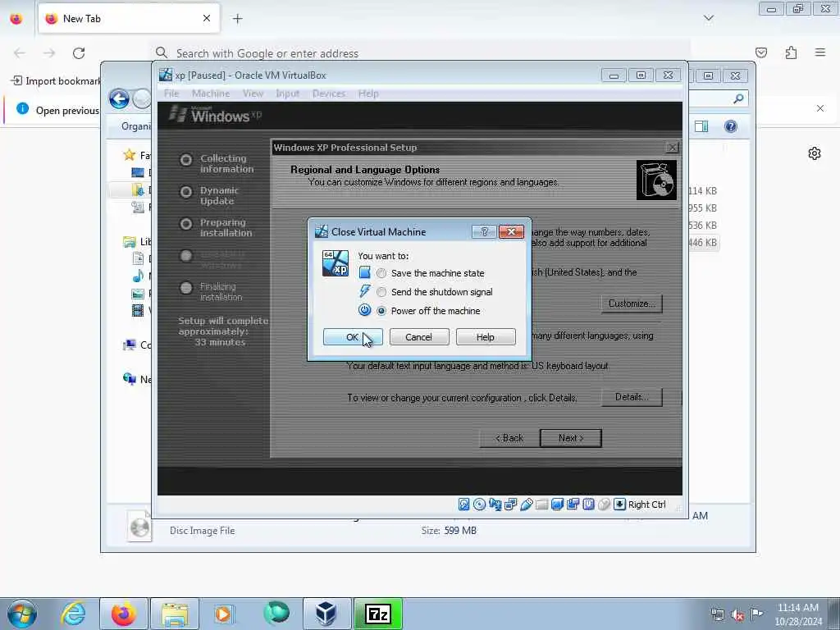Select the New Tab tab
This screenshot has height=630, width=840.
tap(129, 18)
